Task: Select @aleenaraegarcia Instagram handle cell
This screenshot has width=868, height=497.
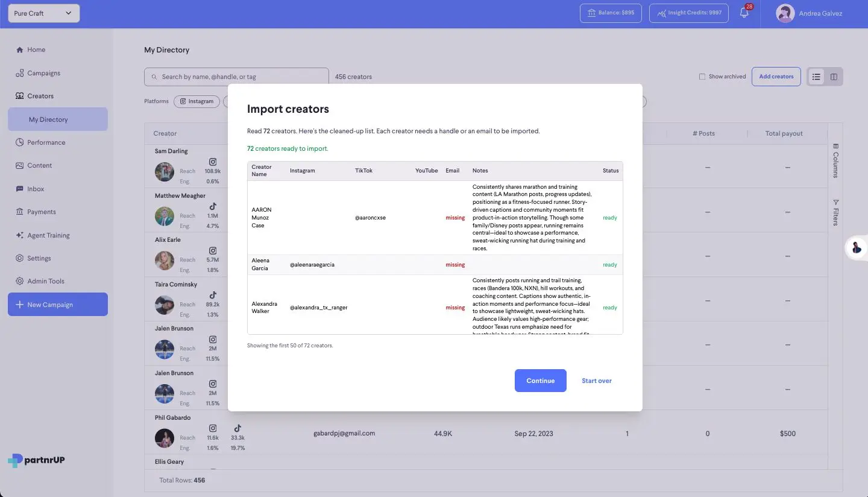Action: coord(312,265)
